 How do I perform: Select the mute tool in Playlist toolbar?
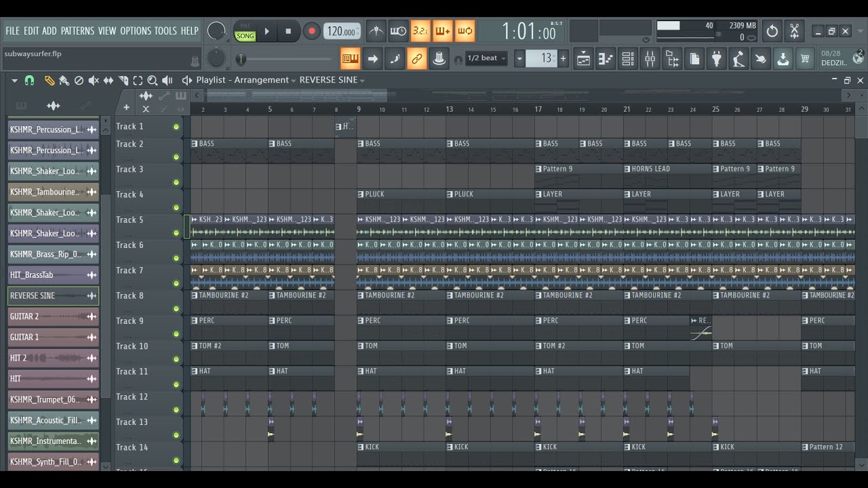(94, 81)
